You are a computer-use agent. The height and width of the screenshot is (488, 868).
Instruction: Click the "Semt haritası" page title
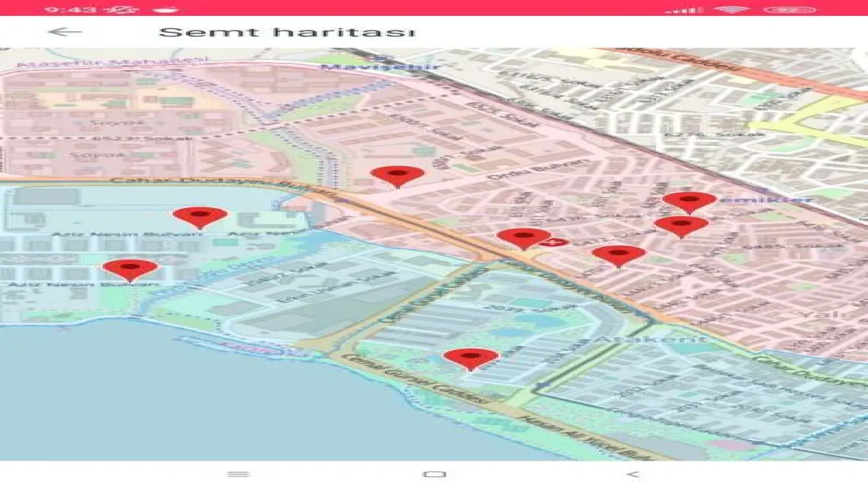click(x=286, y=33)
